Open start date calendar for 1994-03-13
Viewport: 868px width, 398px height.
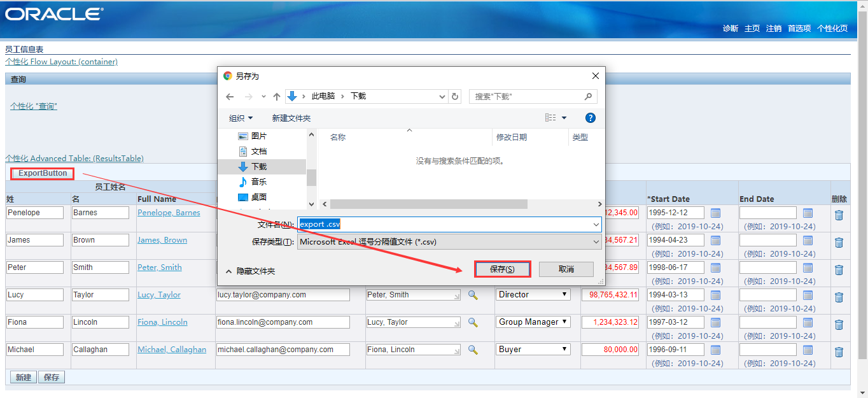(x=715, y=295)
